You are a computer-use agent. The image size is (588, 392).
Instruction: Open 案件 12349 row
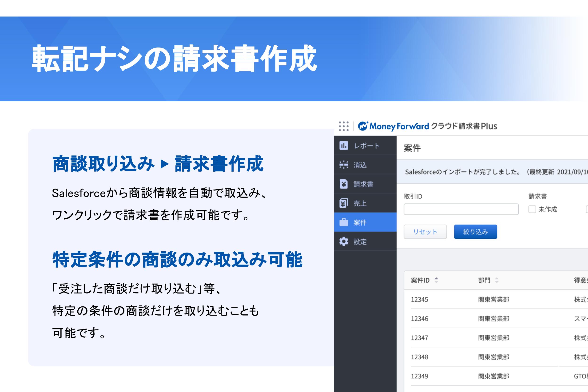tap(420, 376)
